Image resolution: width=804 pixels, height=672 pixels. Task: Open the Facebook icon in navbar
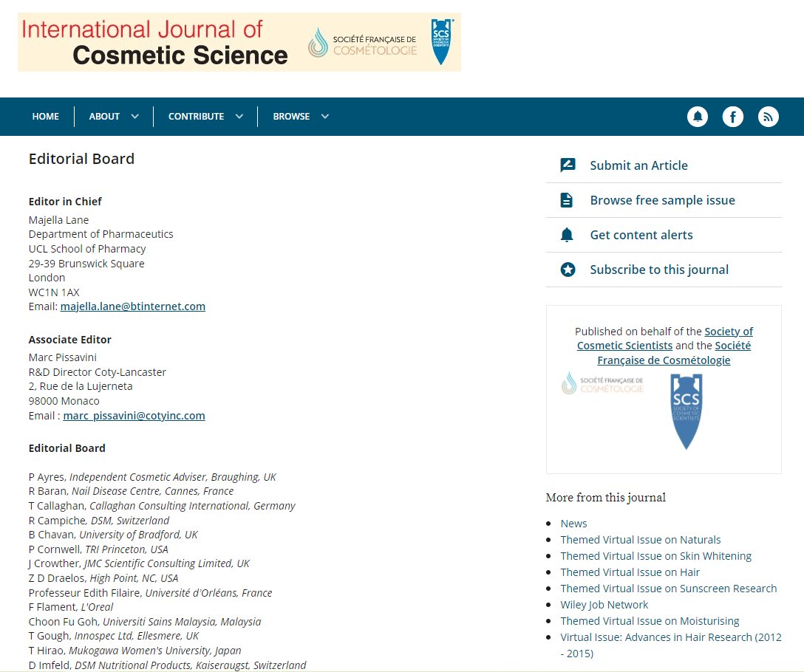coord(733,117)
